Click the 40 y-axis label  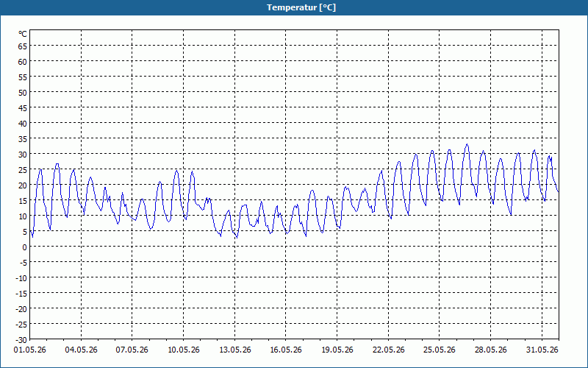pyautogui.click(x=23, y=124)
